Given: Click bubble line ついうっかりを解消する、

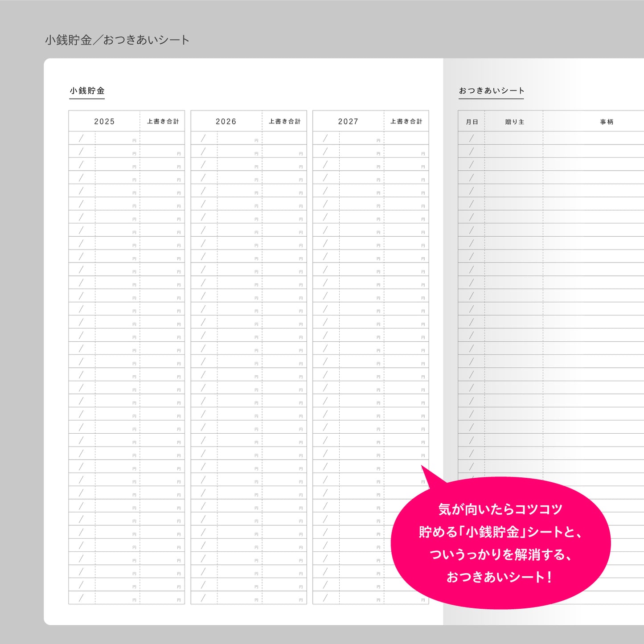Looking at the screenshot, I should (500, 554).
